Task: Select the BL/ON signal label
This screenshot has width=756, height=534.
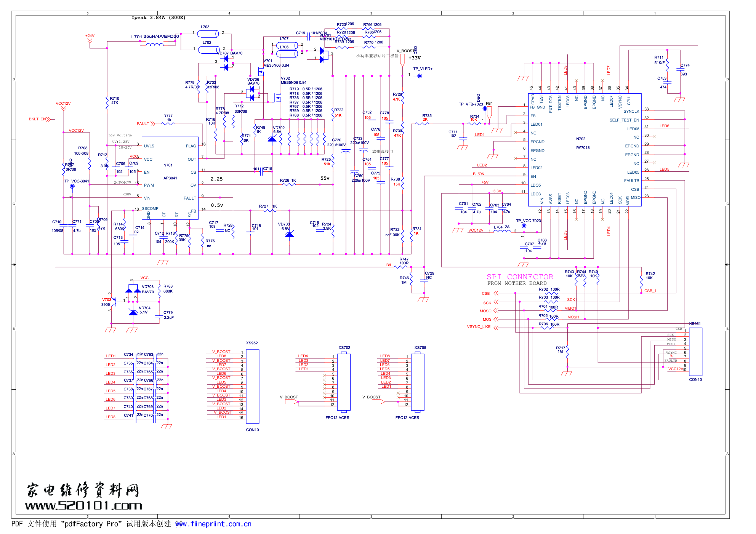Action: (x=479, y=174)
